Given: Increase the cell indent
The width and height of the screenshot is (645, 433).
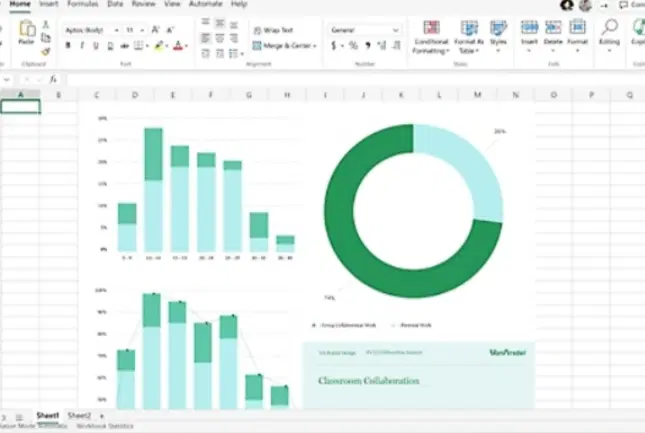Looking at the screenshot, I should 220,53.
